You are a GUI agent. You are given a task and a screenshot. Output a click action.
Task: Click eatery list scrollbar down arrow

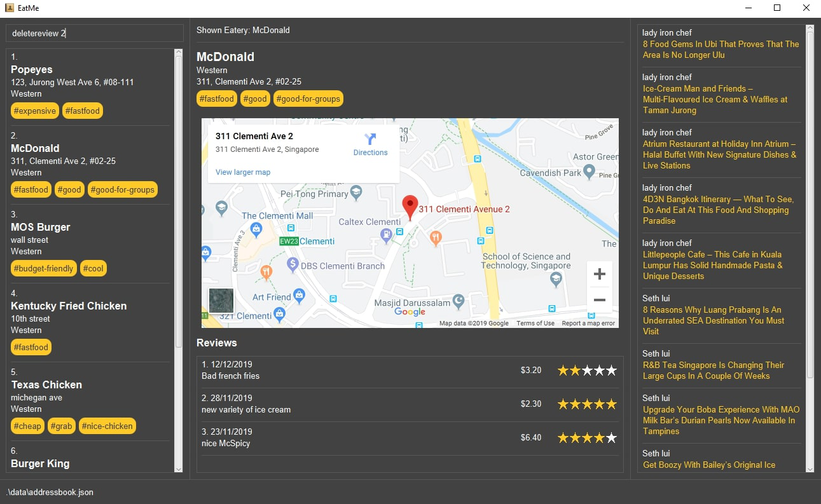178,469
